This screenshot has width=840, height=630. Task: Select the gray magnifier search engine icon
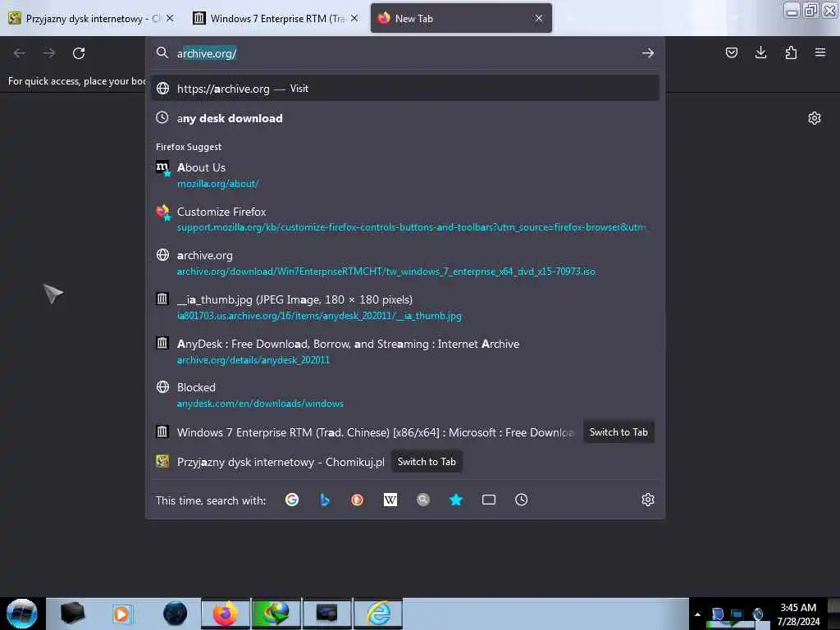point(423,500)
